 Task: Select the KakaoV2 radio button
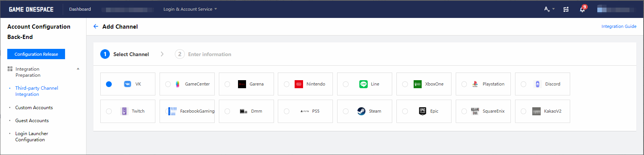523,111
